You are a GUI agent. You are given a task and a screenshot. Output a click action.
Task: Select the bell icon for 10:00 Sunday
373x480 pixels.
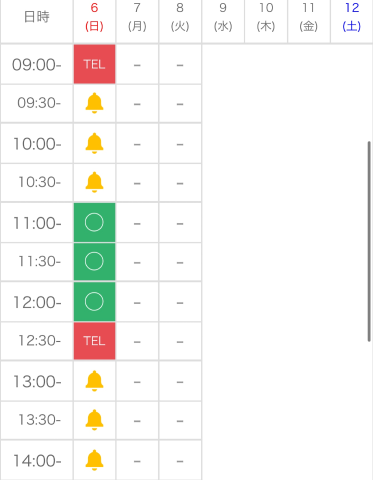click(x=94, y=143)
